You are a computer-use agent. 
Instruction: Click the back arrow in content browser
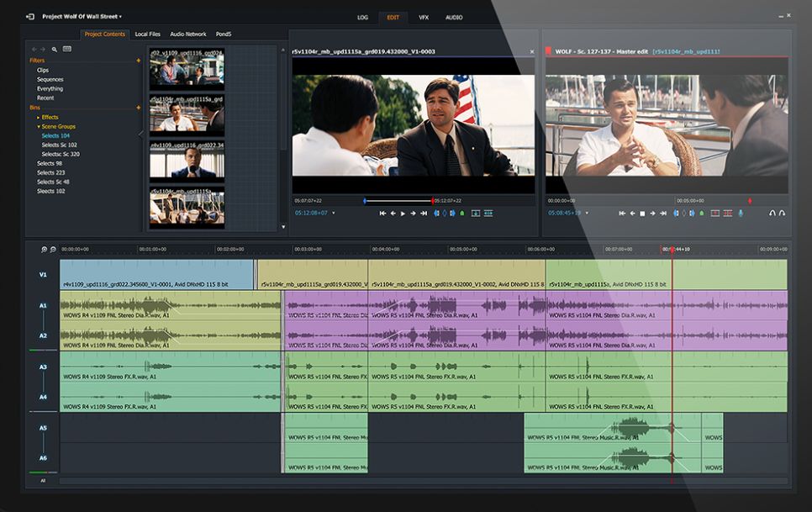pyautogui.click(x=34, y=49)
